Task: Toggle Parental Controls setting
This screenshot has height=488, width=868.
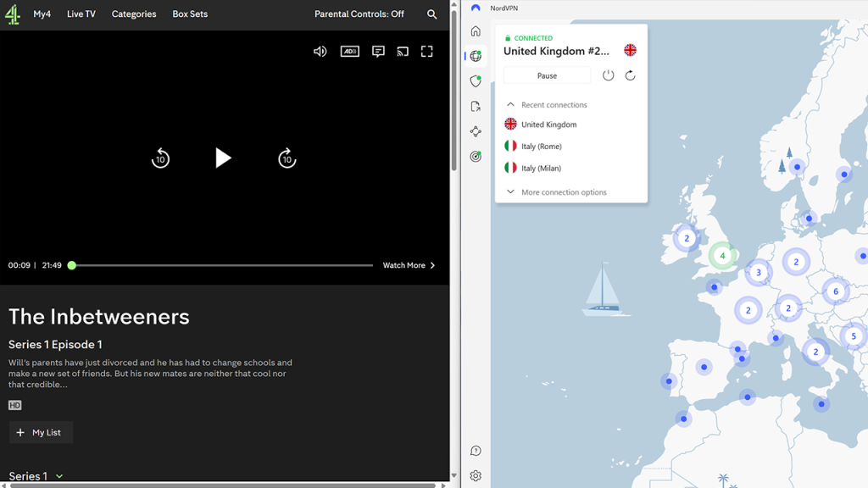Action: (x=359, y=14)
